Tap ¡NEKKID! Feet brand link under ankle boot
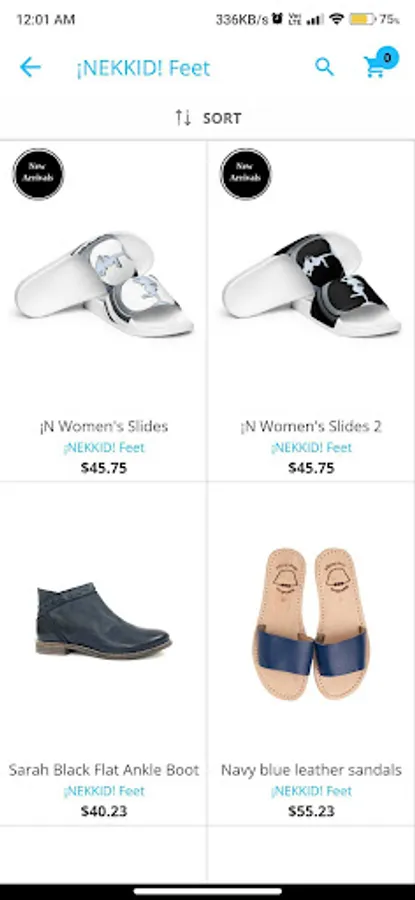415x900 pixels. (104, 791)
